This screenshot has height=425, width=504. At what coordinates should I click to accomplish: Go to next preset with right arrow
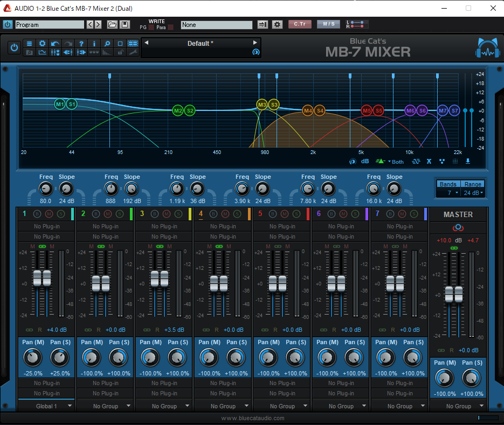pos(255,43)
